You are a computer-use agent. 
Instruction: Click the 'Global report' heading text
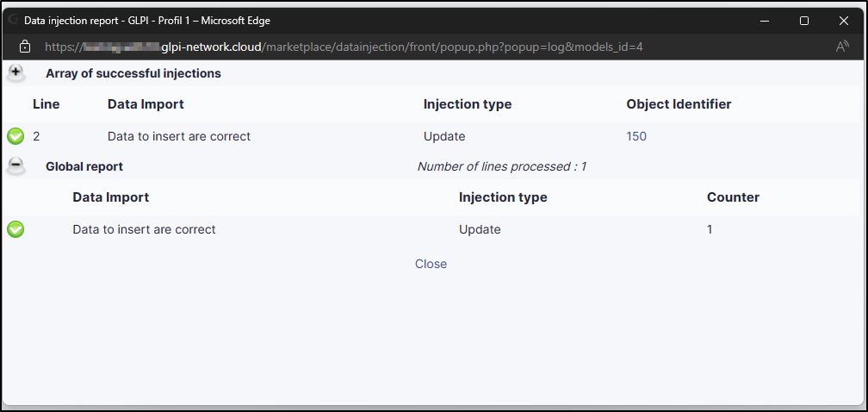[x=84, y=166]
